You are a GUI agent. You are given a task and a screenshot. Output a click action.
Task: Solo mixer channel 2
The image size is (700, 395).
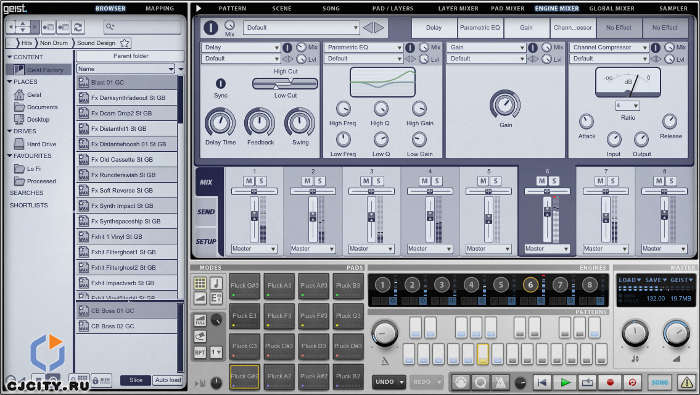(320, 181)
